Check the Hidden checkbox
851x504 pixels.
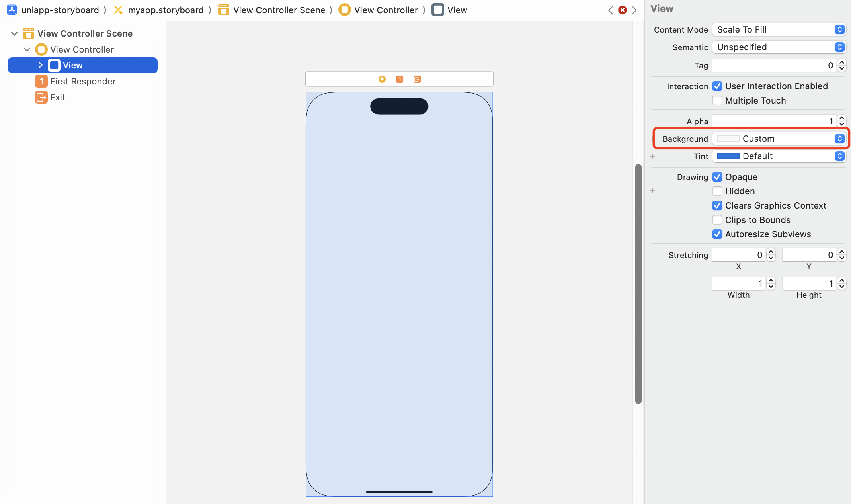coord(717,191)
